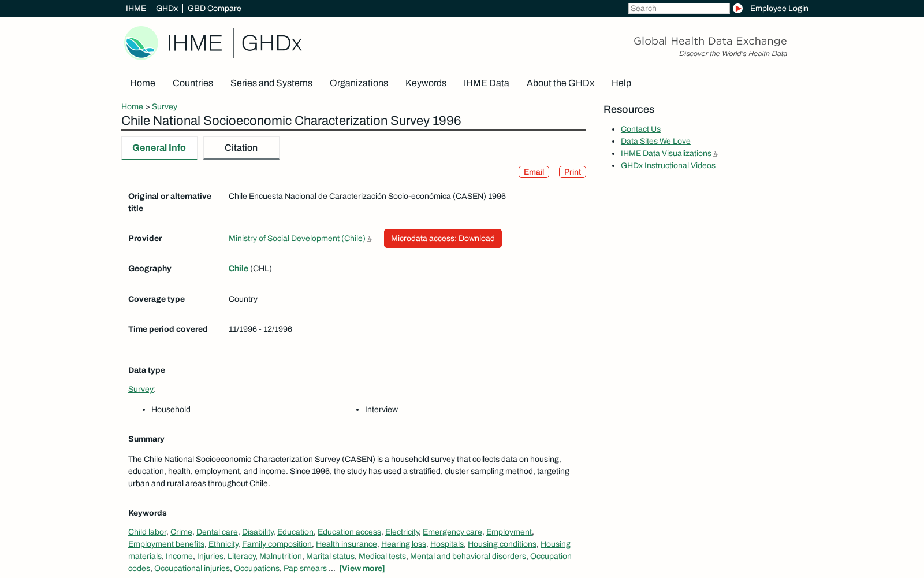Open the Family composition keyword
This screenshot has height=578, width=924.
point(277,544)
